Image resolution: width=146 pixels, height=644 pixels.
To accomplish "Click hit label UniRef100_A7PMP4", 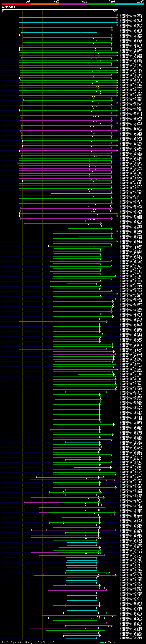I will 131,226.
